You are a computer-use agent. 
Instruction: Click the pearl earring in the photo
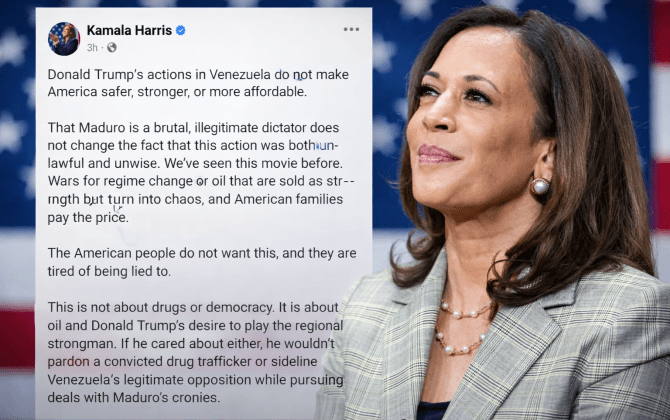tap(540, 186)
